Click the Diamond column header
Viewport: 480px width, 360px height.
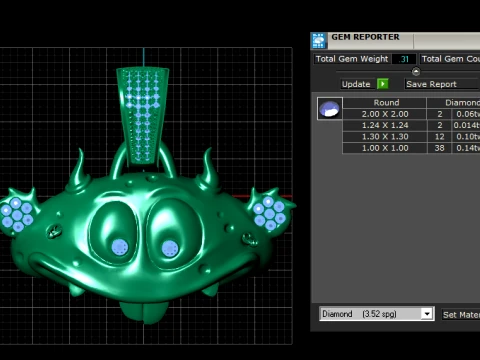(x=454, y=103)
